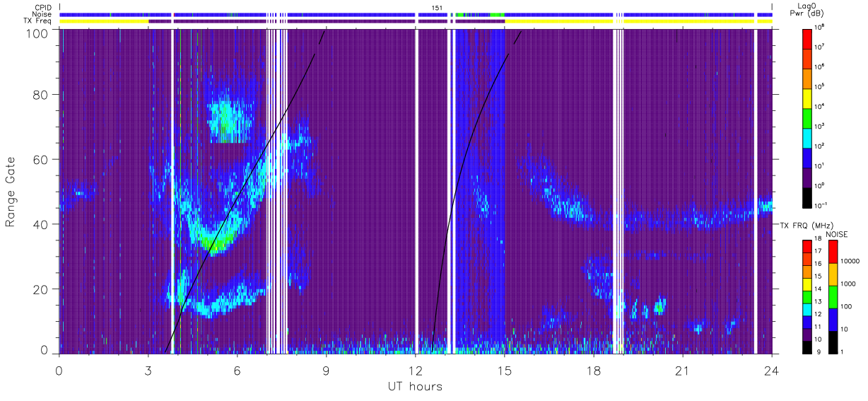Click the red segment of the Lag0 Pwr colorbar
This screenshot has height=401, width=868.
click(x=807, y=40)
